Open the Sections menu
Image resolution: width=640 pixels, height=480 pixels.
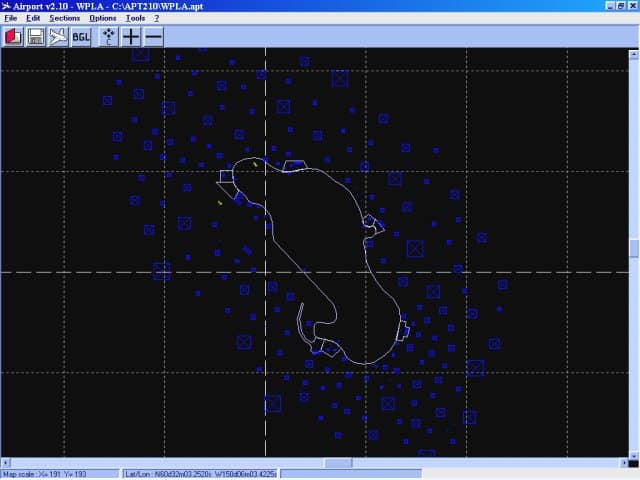(x=65, y=18)
